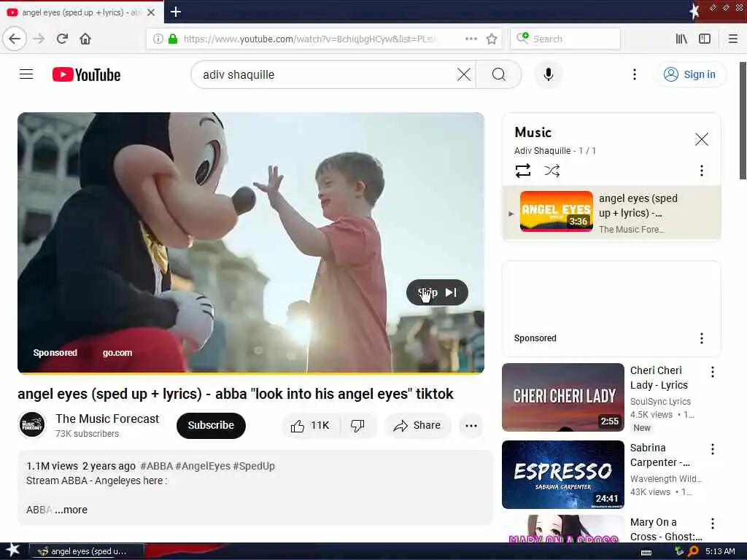
Task: Open the #SpedUp hashtag link
Action: tap(254, 466)
